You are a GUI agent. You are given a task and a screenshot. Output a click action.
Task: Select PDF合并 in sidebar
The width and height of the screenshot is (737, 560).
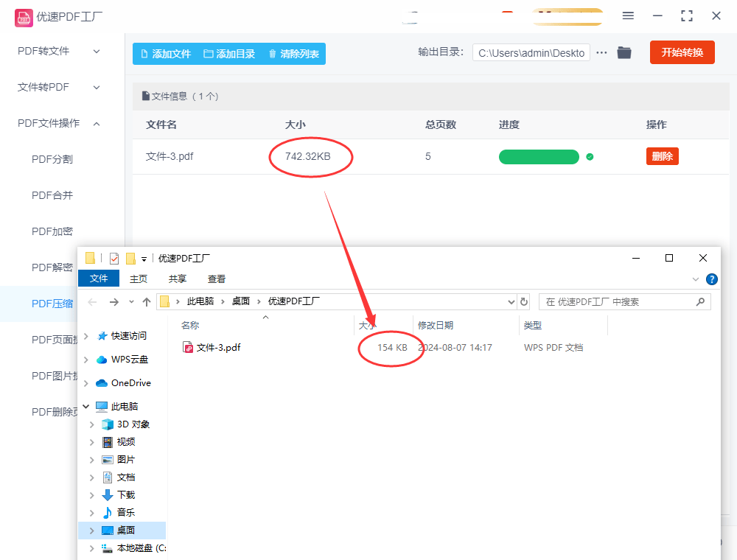pos(52,195)
